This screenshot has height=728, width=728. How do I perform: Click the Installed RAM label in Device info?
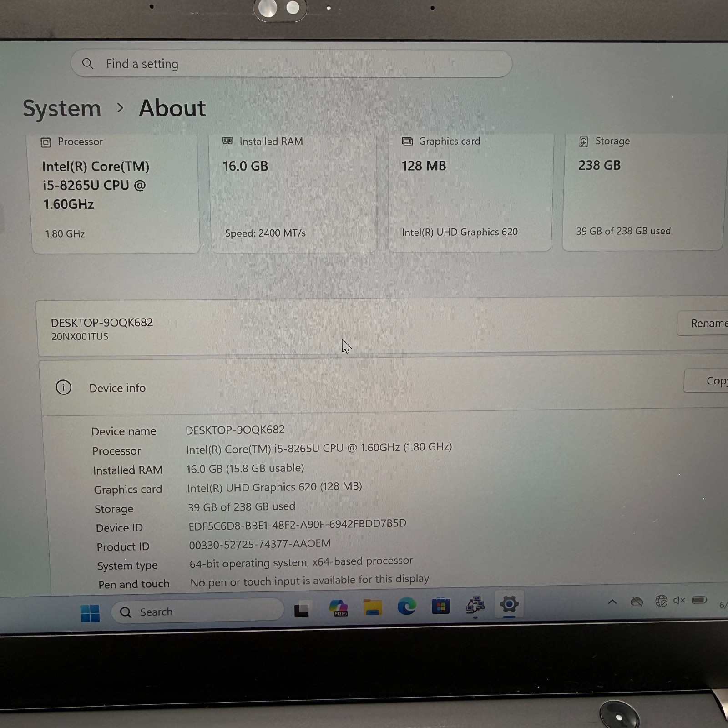pyautogui.click(x=128, y=470)
